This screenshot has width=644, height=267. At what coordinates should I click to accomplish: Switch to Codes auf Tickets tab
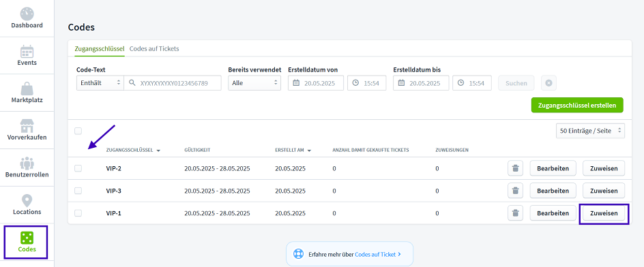(x=154, y=48)
